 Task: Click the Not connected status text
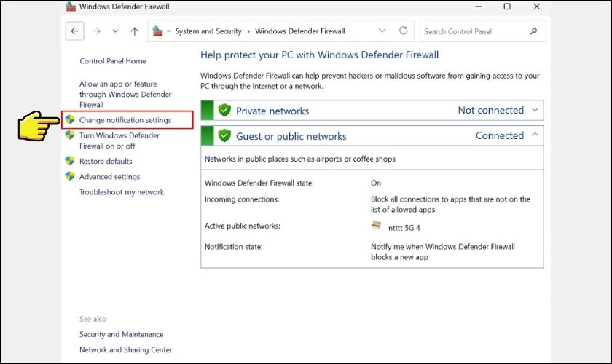[x=491, y=110]
